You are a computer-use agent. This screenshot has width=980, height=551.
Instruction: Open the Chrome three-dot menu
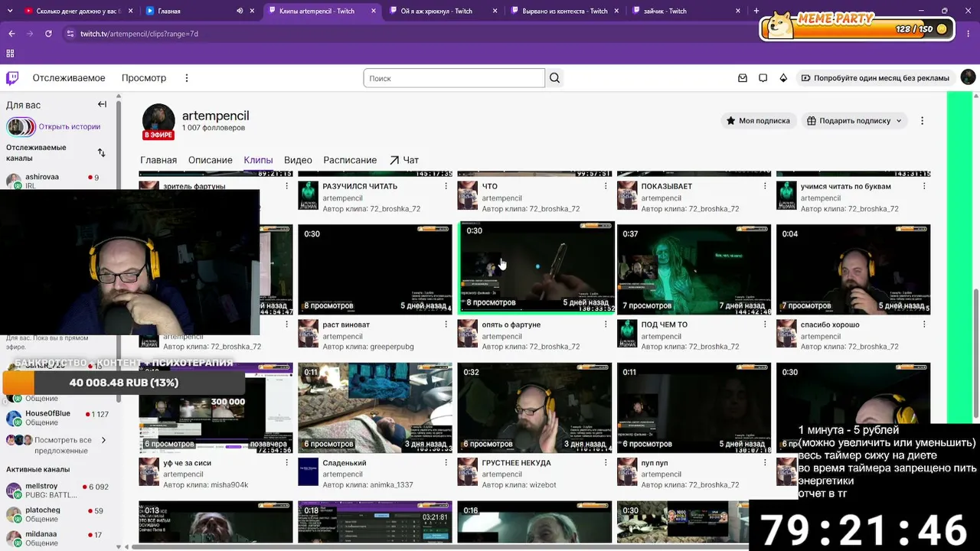(967, 34)
